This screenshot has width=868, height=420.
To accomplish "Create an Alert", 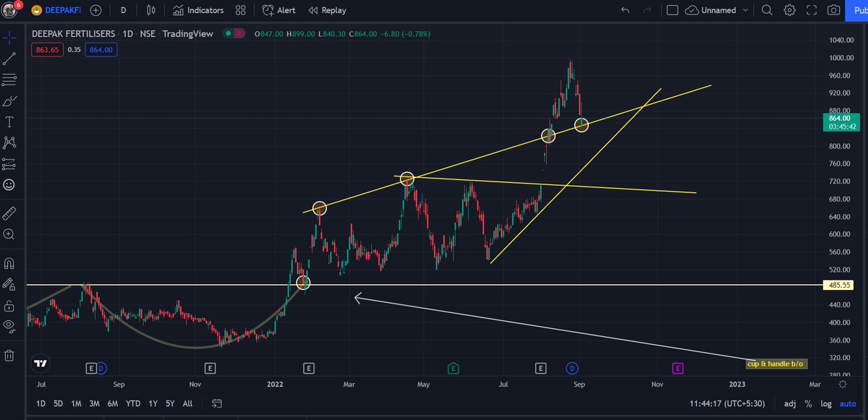I will click(x=278, y=10).
